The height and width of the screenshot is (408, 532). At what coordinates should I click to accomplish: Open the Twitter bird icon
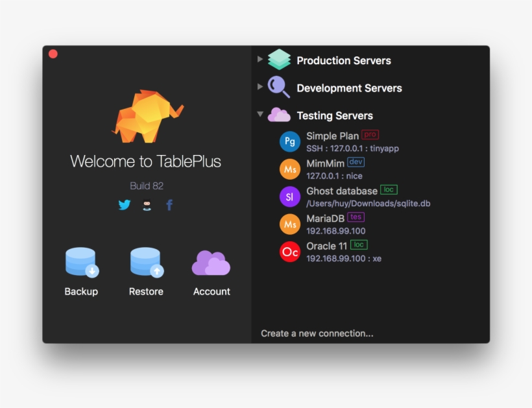click(125, 205)
